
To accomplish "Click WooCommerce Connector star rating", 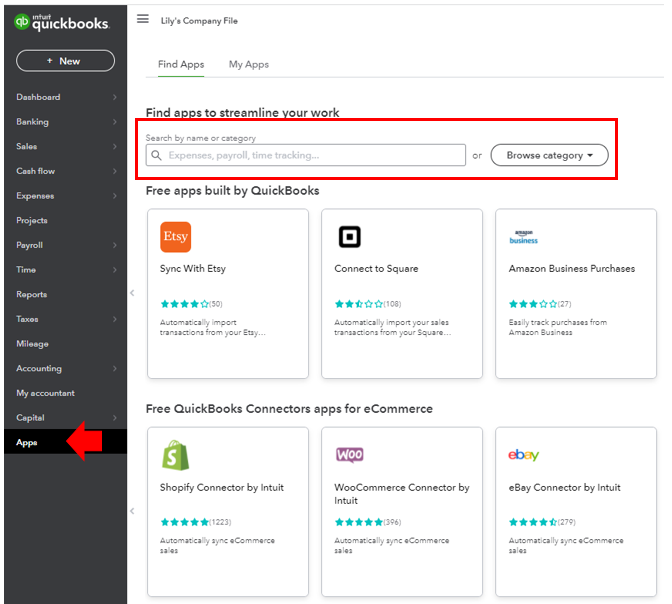I will pyautogui.click(x=359, y=522).
